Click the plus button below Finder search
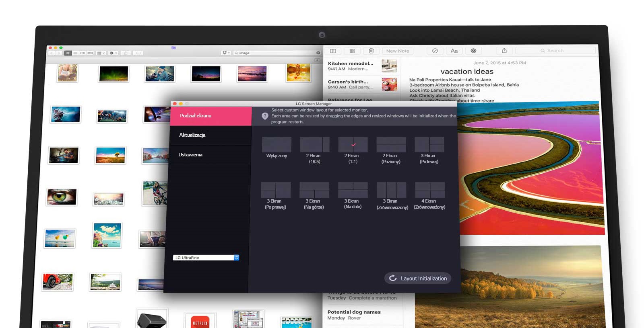Image resolution: width=644 pixels, height=328 pixels. pos(317,60)
